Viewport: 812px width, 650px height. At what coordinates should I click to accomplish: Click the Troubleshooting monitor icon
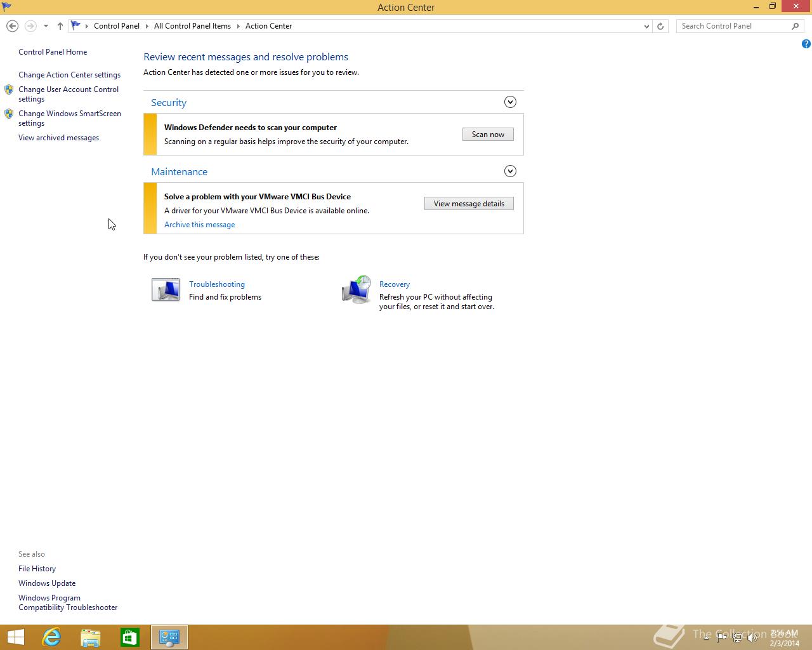tap(166, 289)
